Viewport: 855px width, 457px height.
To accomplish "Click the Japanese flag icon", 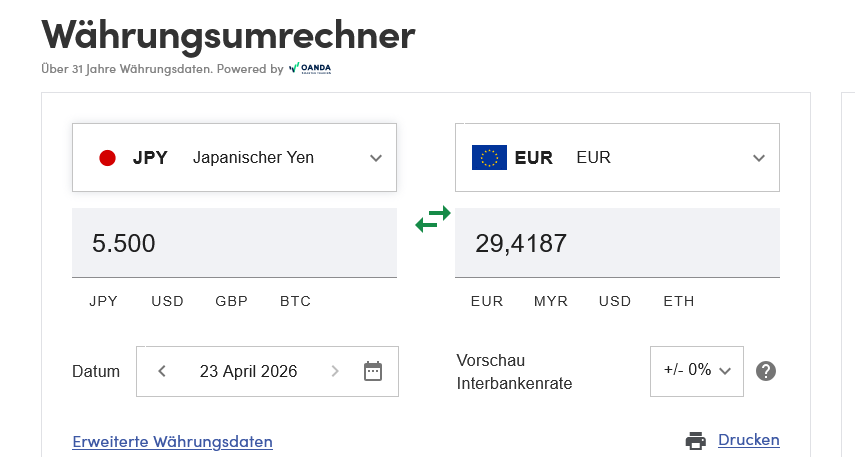I will [108, 158].
